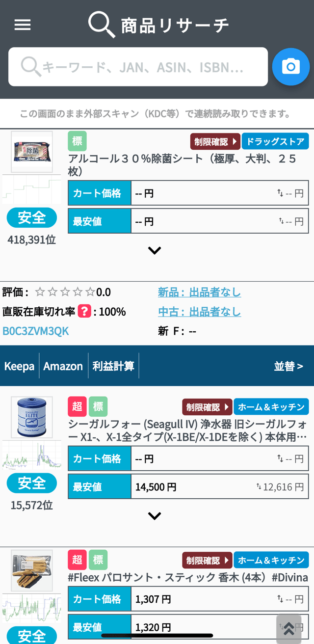The image size is (314, 644).
Task: Open the hamburger menu
Action: point(23,25)
